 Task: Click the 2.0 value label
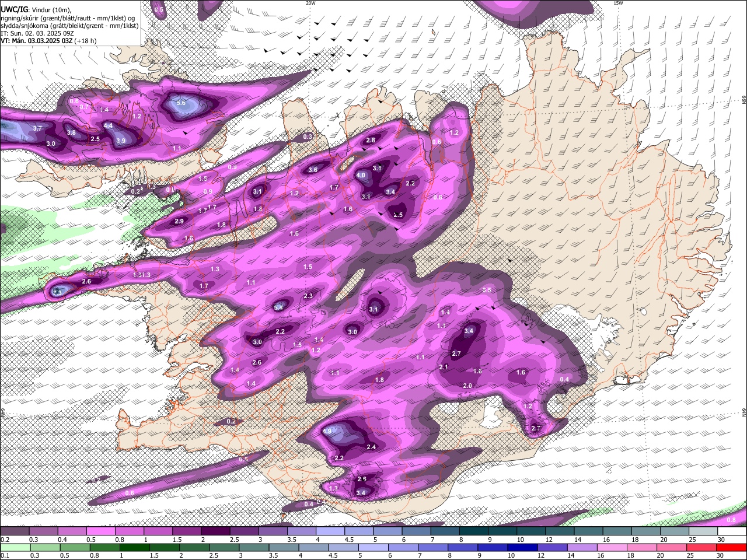(467, 386)
